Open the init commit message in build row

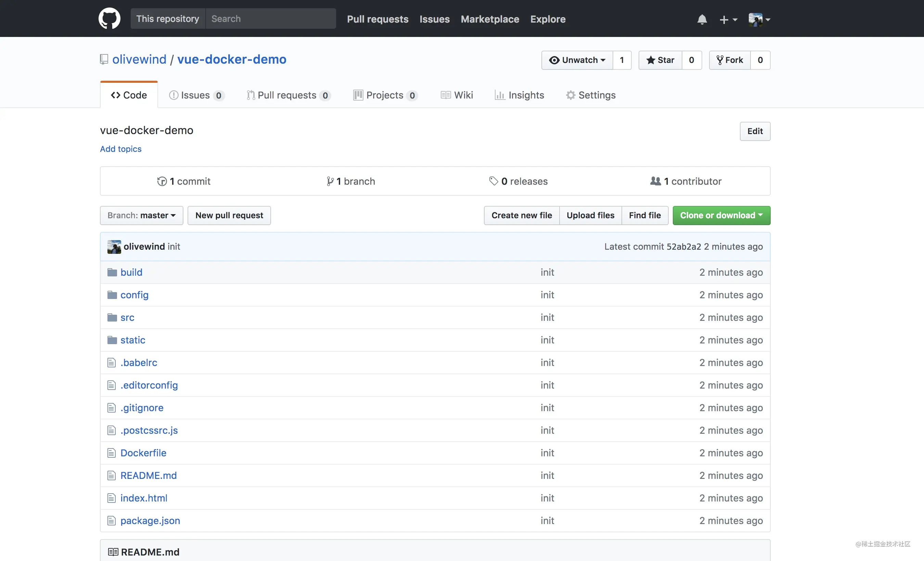[x=547, y=272]
